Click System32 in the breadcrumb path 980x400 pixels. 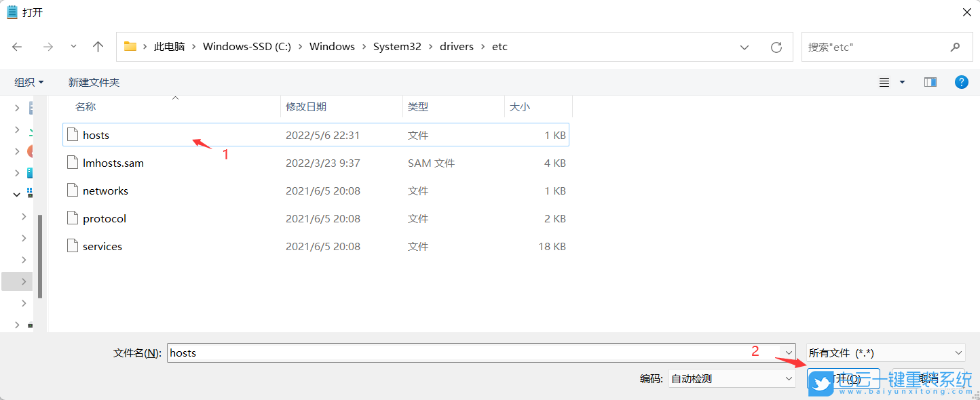(397, 46)
